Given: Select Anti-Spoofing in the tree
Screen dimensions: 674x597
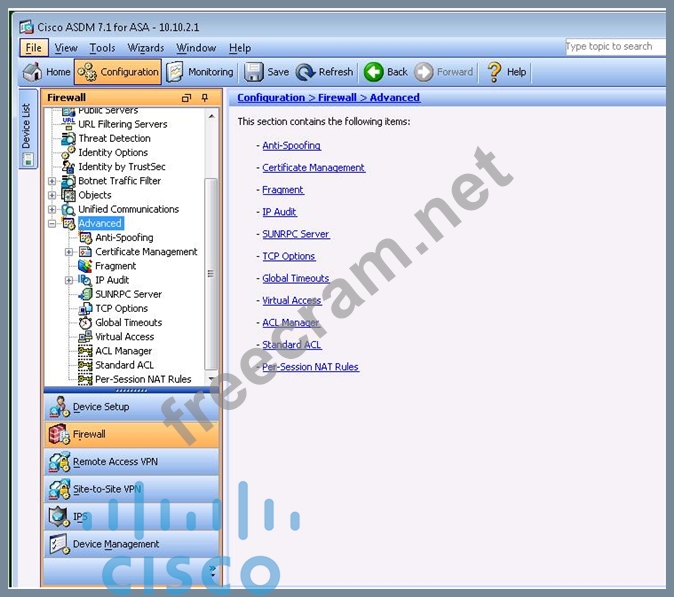Looking at the screenshot, I should point(124,238).
